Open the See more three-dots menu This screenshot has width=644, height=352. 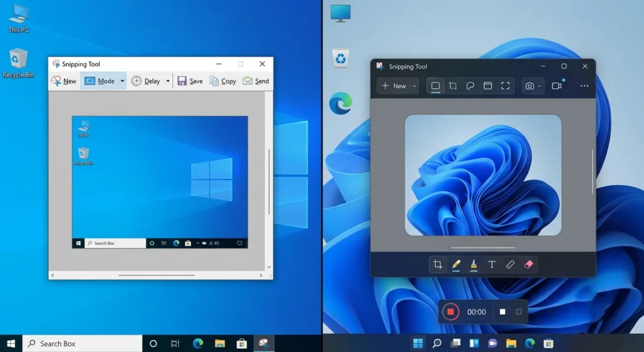584,86
